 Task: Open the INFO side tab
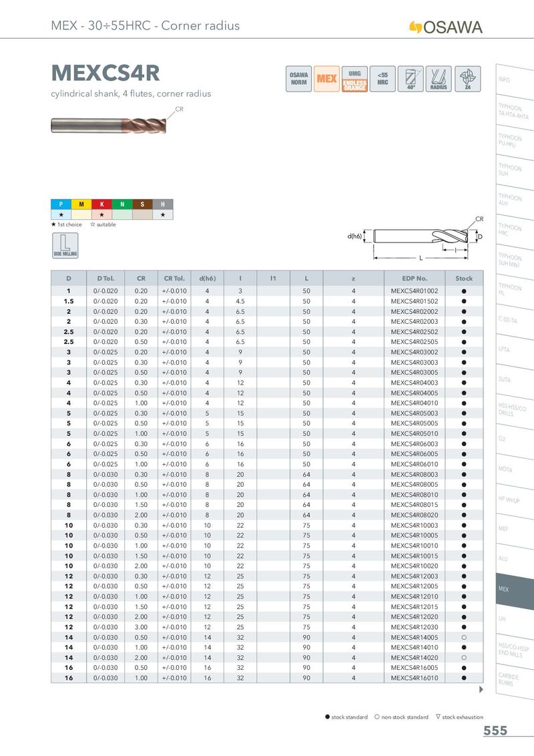[515, 81]
